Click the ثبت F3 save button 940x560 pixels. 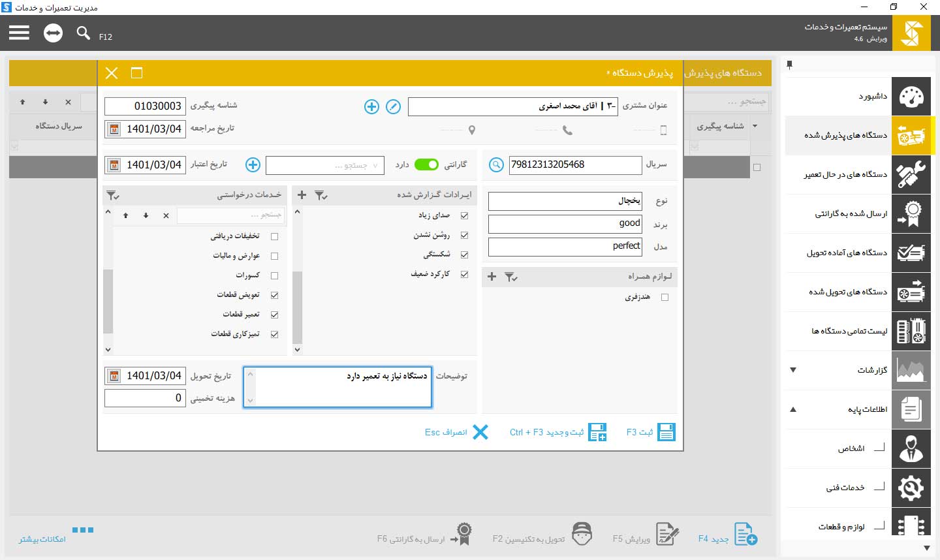pyautogui.click(x=651, y=432)
